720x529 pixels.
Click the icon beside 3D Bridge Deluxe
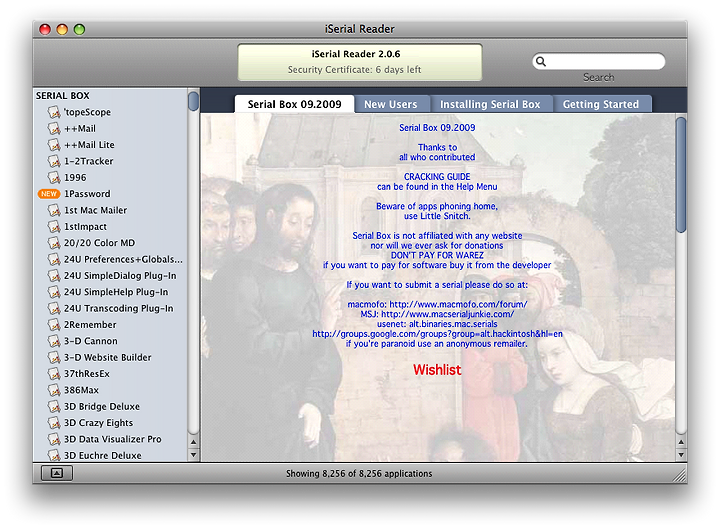[x=54, y=406]
